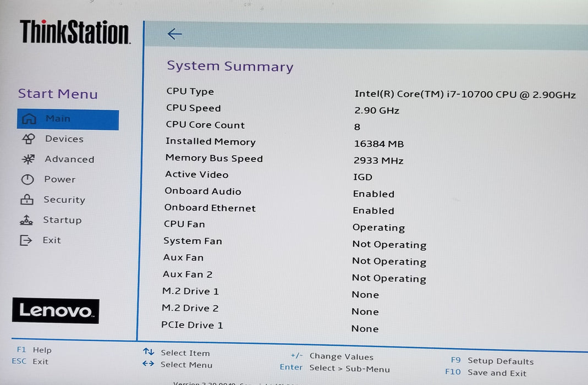Select the CPU Type row label
This screenshot has width=588, height=385.
[190, 91]
